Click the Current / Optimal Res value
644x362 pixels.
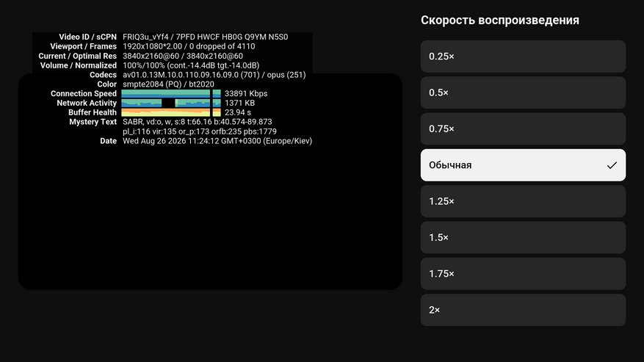point(182,56)
